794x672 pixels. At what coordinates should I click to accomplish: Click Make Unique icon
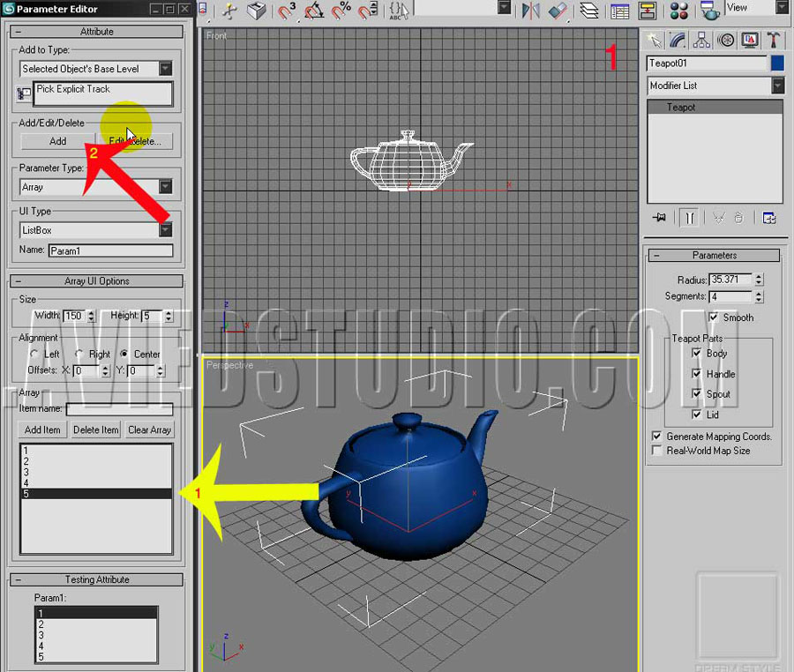pos(718,218)
